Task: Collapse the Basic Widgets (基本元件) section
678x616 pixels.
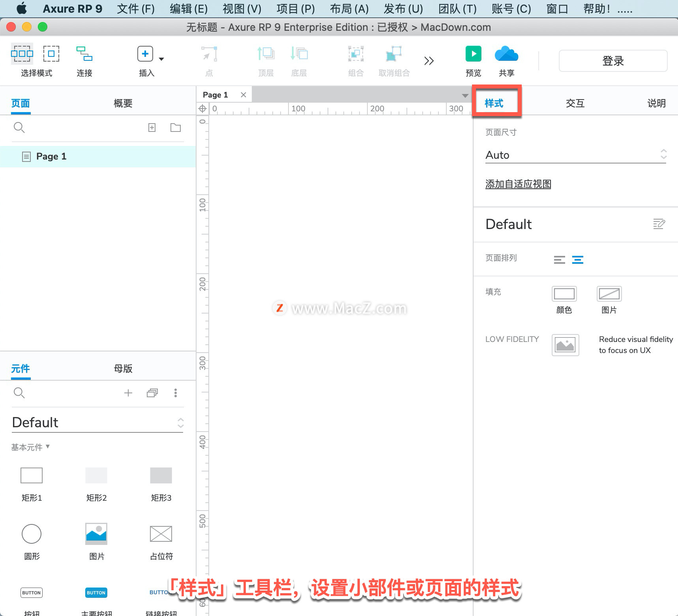Action: tap(30, 447)
